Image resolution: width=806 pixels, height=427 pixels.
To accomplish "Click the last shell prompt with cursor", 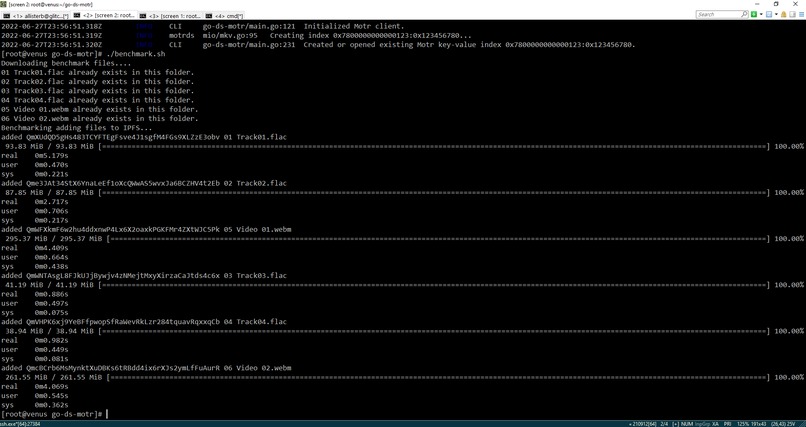I will [x=54, y=415].
